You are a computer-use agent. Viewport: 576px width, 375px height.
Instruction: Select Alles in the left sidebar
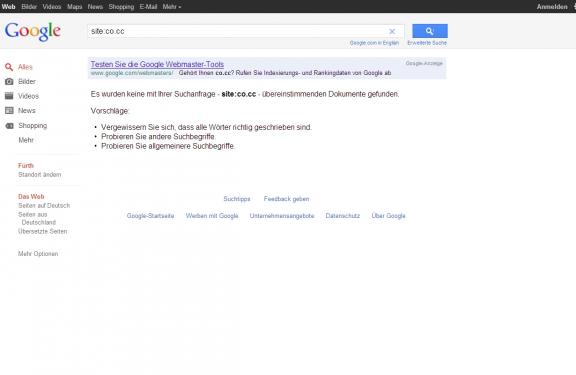25,67
